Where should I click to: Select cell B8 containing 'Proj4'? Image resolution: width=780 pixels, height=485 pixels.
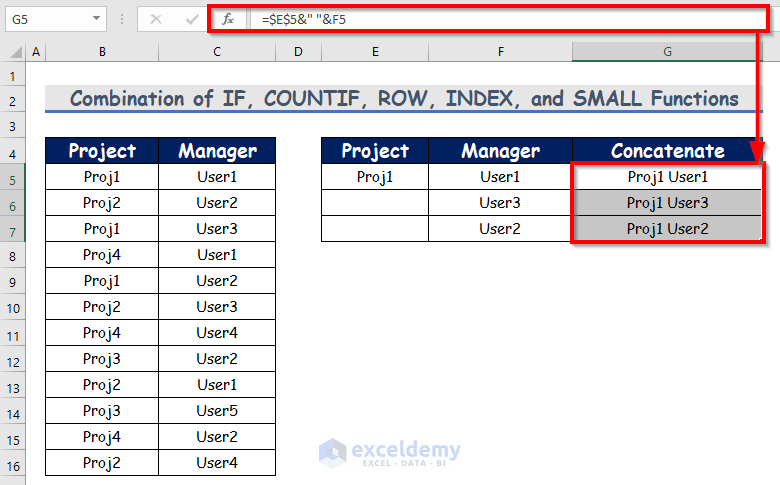102,255
